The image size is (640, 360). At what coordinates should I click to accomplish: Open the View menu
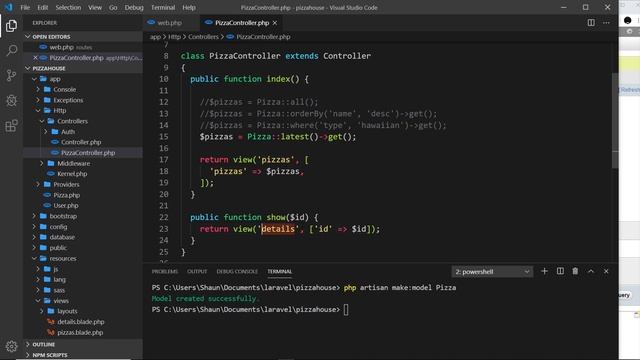95,7
